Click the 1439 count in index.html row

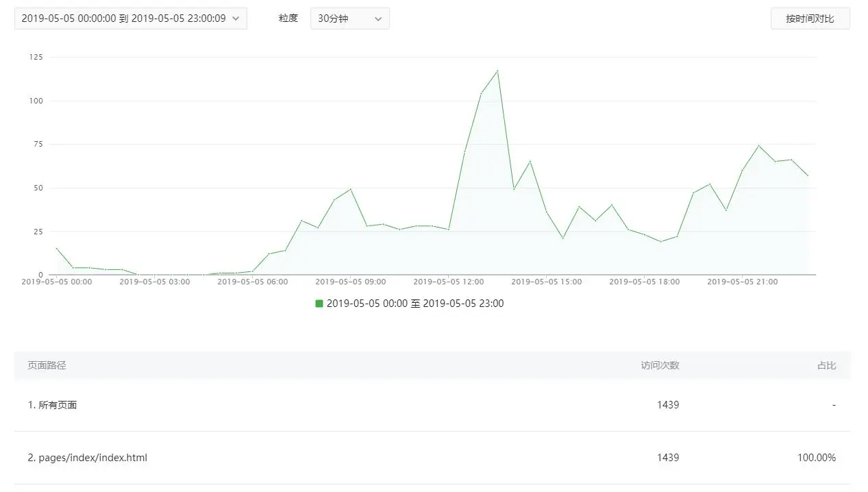tap(667, 458)
